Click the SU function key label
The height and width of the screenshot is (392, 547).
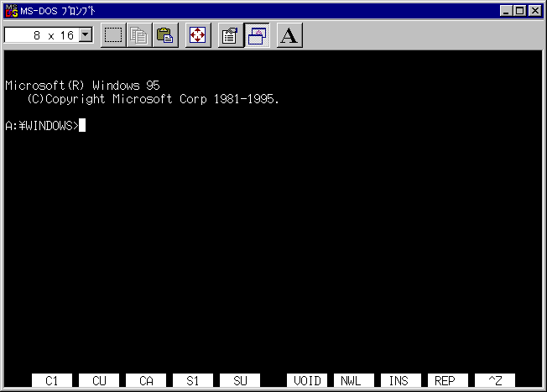click(x=240, y=380)
